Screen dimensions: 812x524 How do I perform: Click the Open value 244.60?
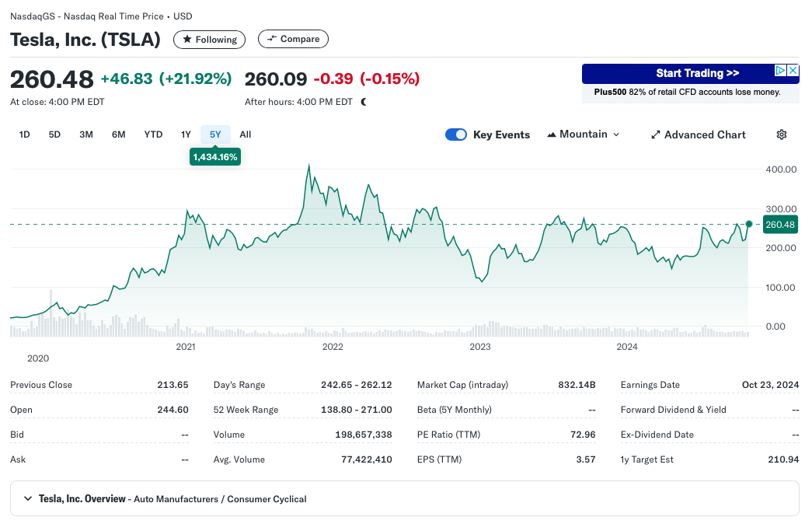point(173,410)
